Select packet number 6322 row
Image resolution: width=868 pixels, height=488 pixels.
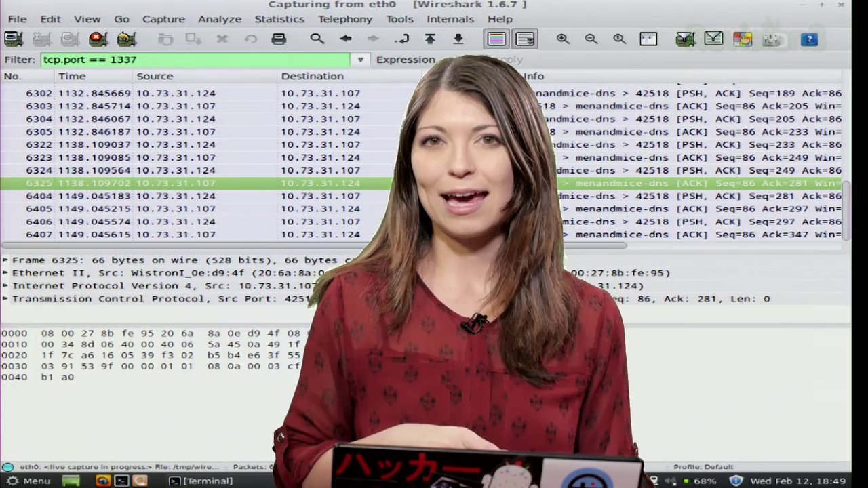coord(420,145)
